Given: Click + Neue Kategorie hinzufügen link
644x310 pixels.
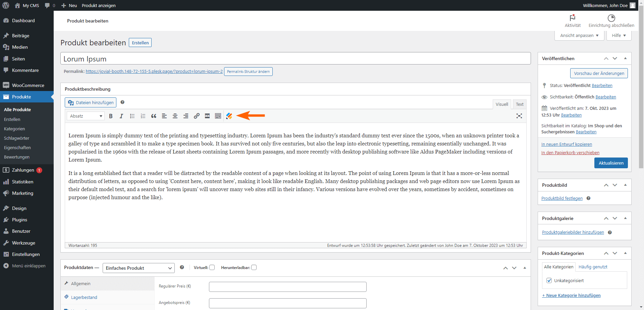Looking at the screenshot, I should click(x=571, y=296).
